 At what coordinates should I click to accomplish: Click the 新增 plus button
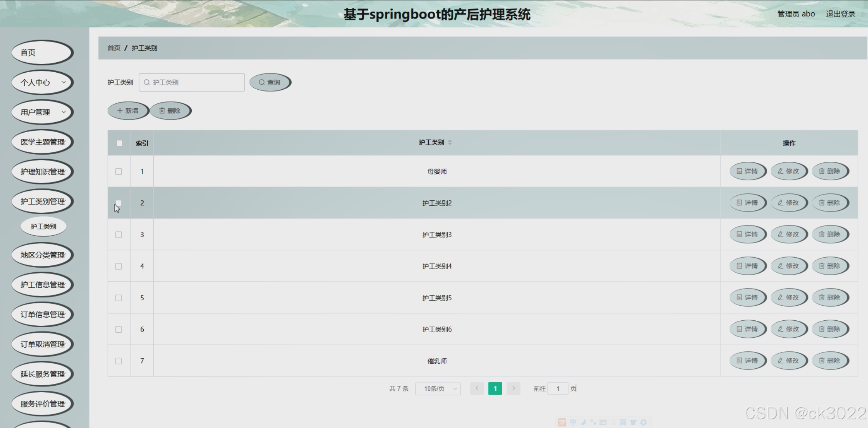[x=128, y=111]
